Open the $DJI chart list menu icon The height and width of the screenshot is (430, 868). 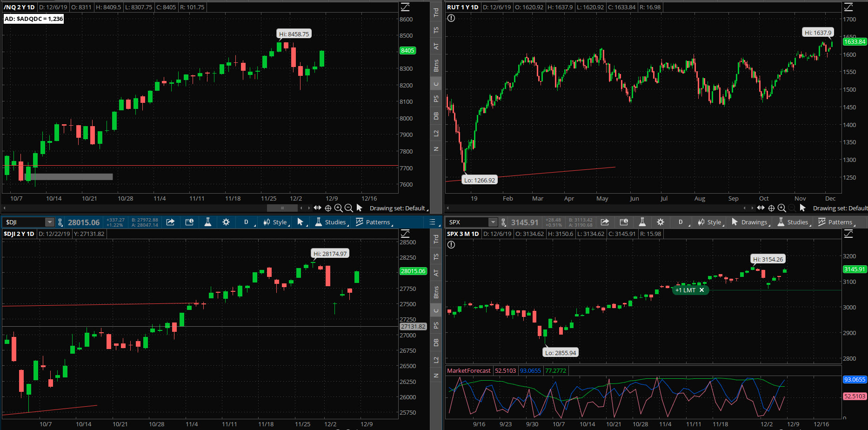point(432,222)
